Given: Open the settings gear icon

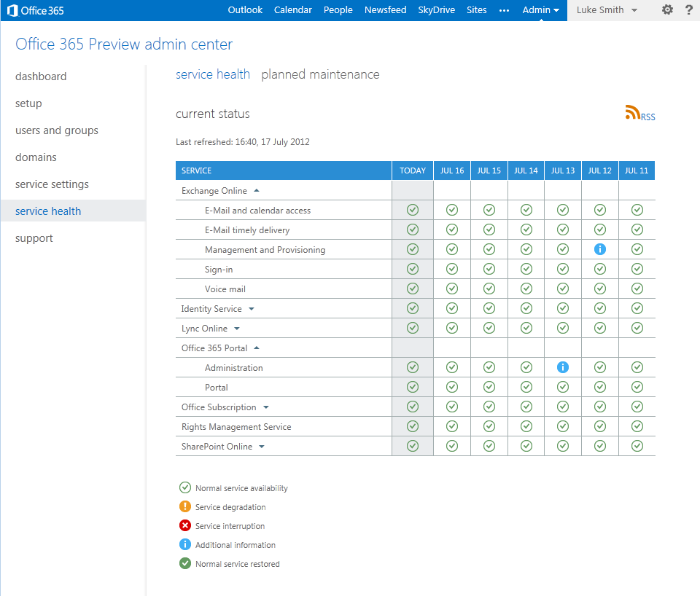Looking at the screenshot, I should (x=667, y=10).
